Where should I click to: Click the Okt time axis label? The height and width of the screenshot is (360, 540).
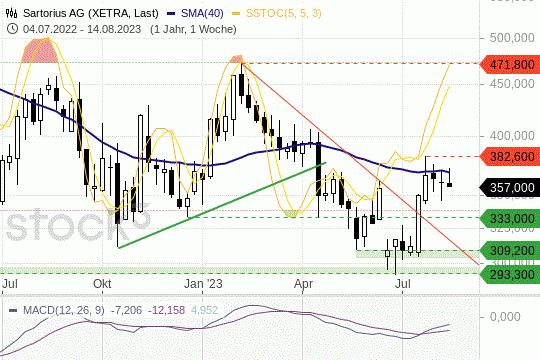point(102,284)
